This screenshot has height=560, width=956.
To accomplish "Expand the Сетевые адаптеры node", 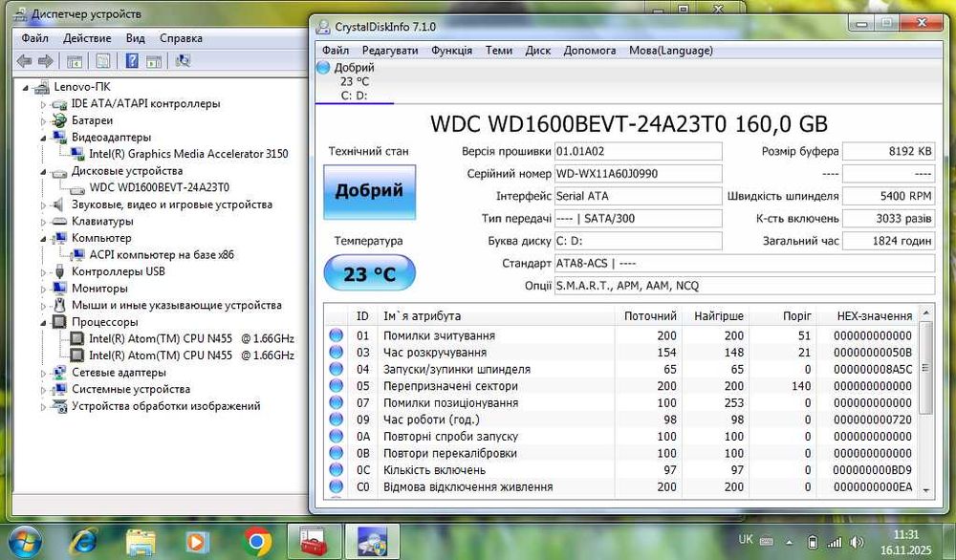I will point(43,373).
